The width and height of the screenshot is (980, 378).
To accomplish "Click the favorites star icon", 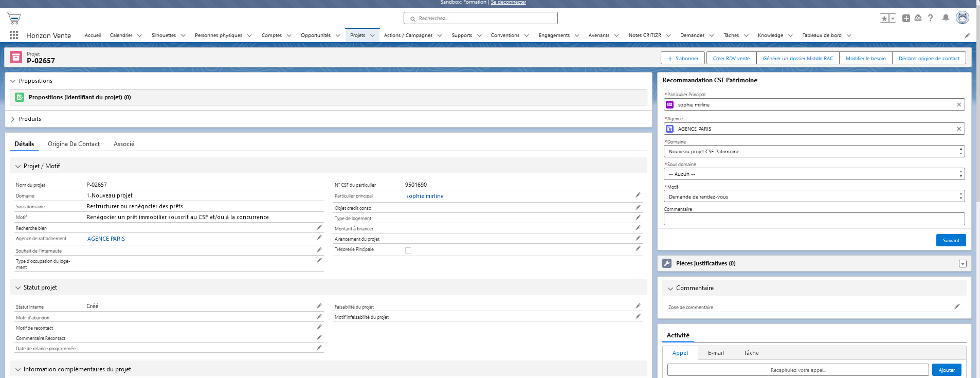I will (884, 19).
